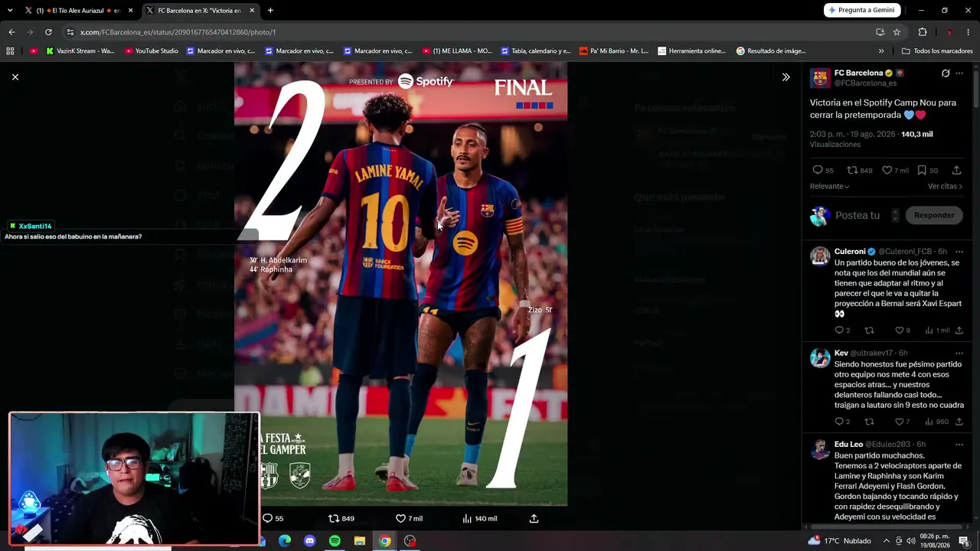Share Kev's comment
Screen dimensions: 980x551
(959, 422)
